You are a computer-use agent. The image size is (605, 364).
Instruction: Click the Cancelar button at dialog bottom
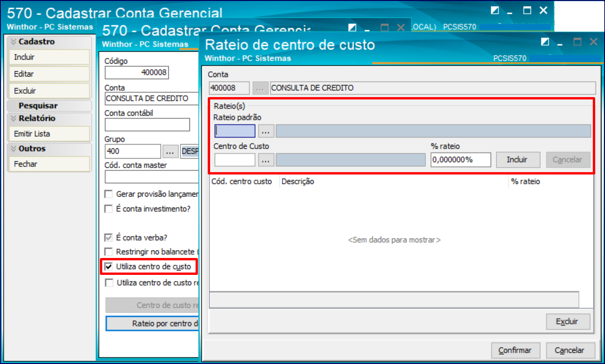(571, 350)
